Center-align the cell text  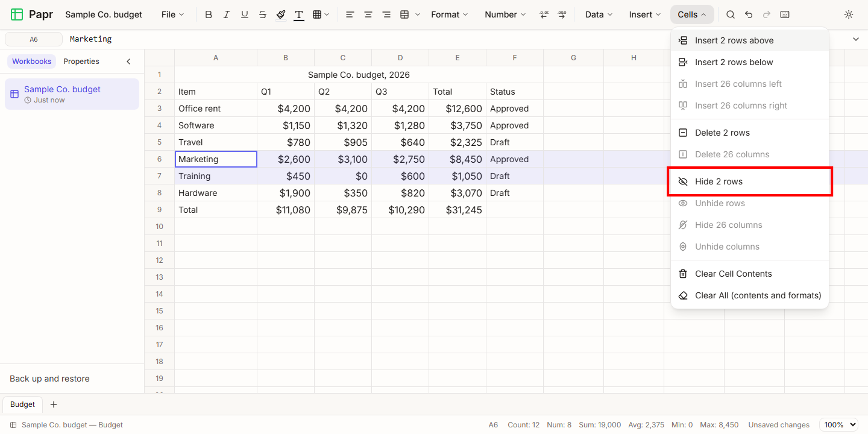(x=368, y=14)
